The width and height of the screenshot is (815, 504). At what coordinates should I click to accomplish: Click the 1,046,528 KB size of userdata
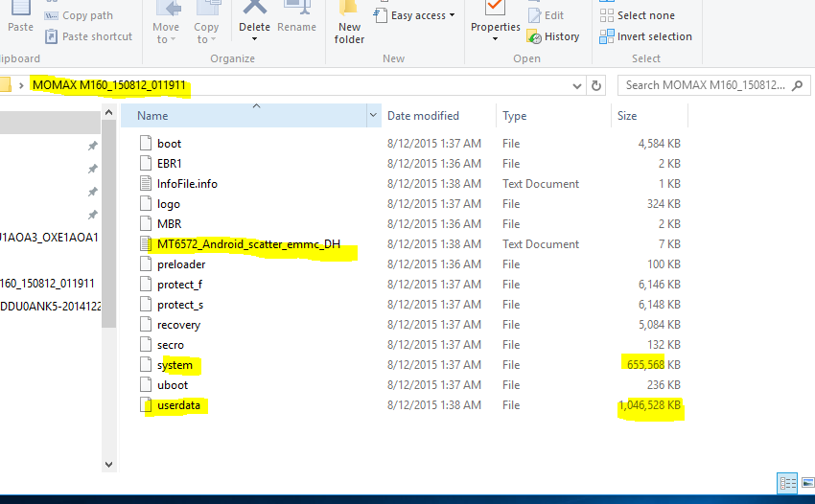(x=650, y=405)
